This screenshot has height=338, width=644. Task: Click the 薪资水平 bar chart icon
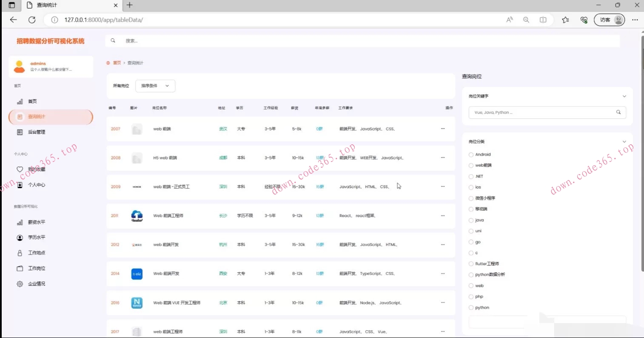20,222
